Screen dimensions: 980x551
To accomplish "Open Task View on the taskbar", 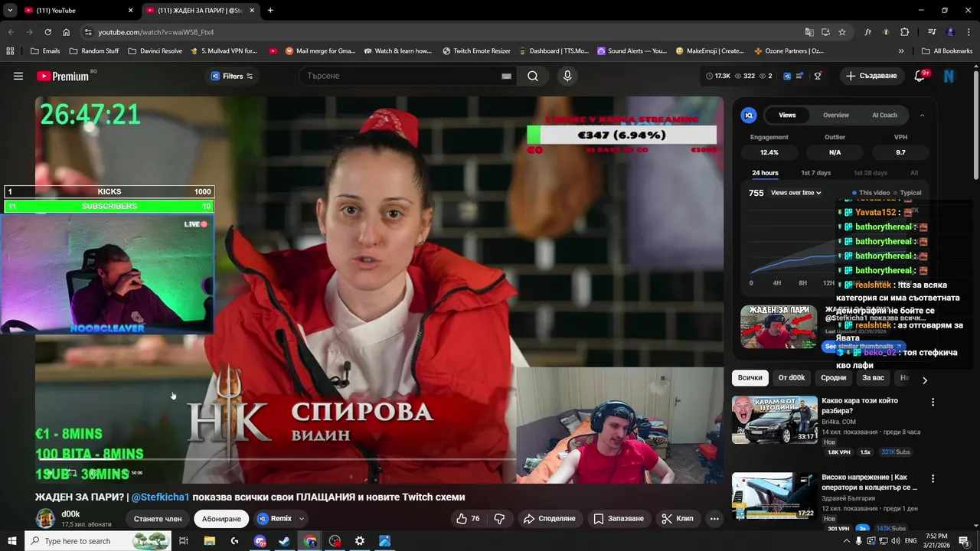I will pyautogui.click(x=184, y=541).
